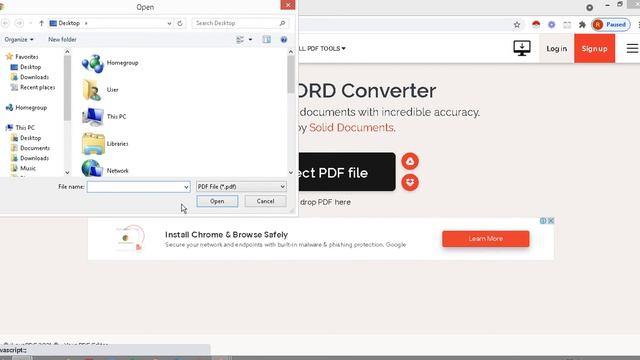Image resolution: width=640 pixels, height=360 pixels.
Task: Select Desktop under This PC
Action: pyautogui.click(x=26, y=138)
